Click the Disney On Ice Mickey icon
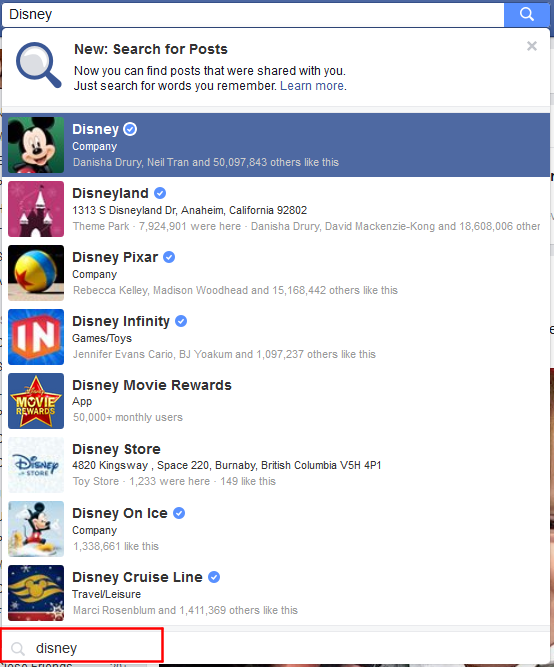The image size is (554, 667). pos(36,529)
